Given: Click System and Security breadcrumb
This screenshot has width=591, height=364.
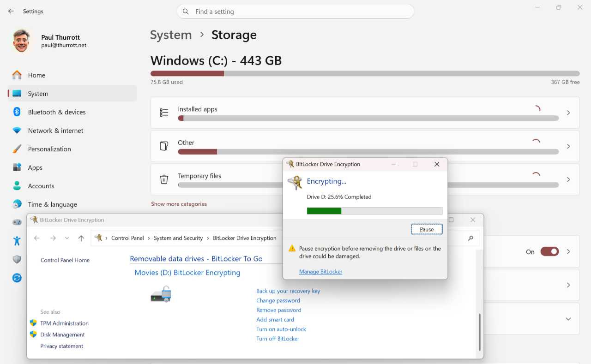Looking at the screenshot, I should (x=178, y=238).
